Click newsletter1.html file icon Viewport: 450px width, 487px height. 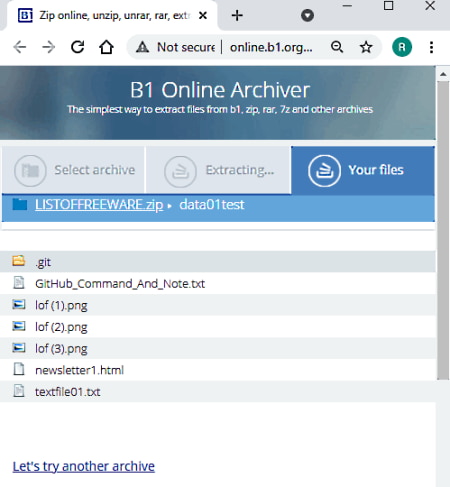click(19, 369)
